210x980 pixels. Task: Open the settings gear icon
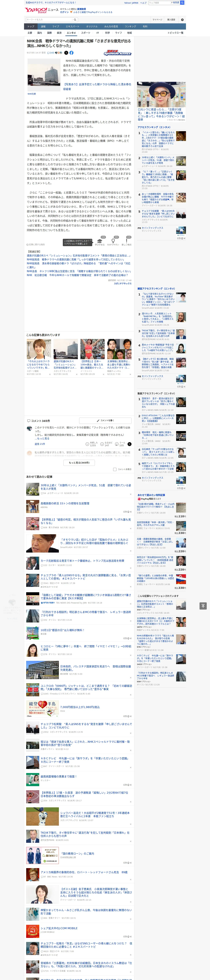182,19
